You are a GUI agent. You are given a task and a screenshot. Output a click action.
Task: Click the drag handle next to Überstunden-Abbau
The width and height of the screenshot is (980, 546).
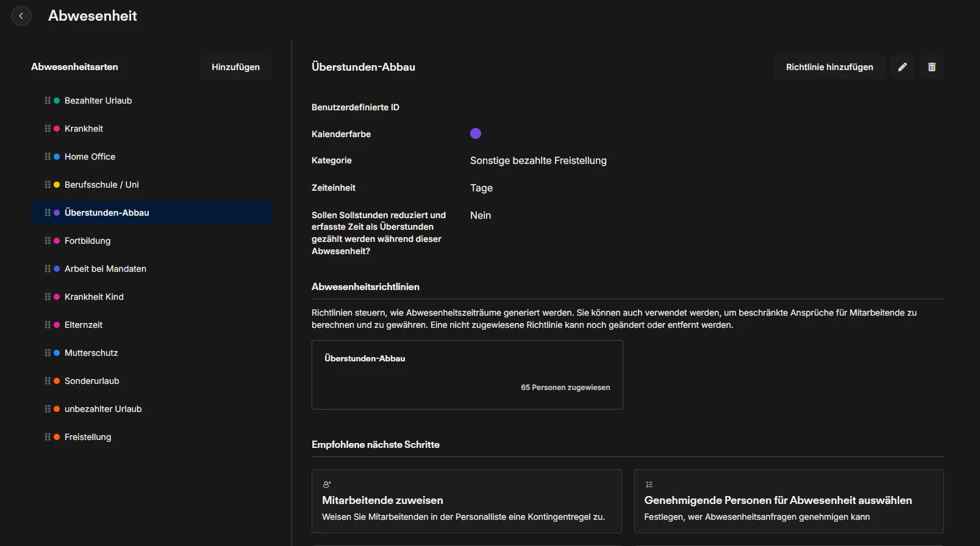coord(48,213)
